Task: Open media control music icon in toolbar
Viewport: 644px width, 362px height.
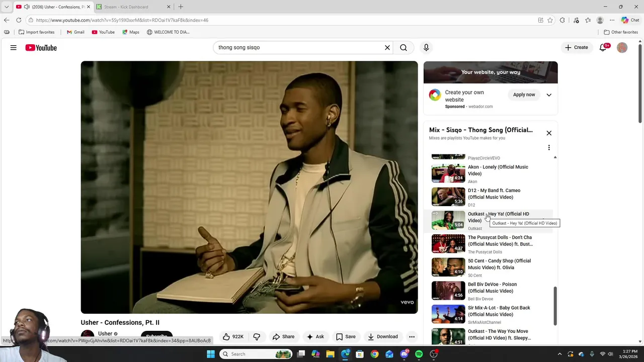Action: point(576,20)
